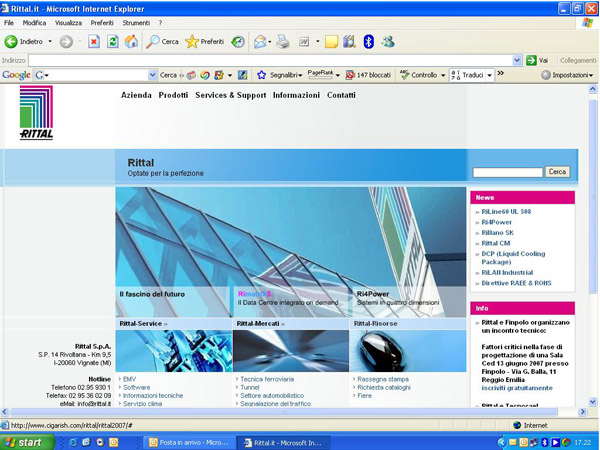The height and width of the screenshot is (450, 600).
Task: Open the Modifica menu
Action: 34,23
